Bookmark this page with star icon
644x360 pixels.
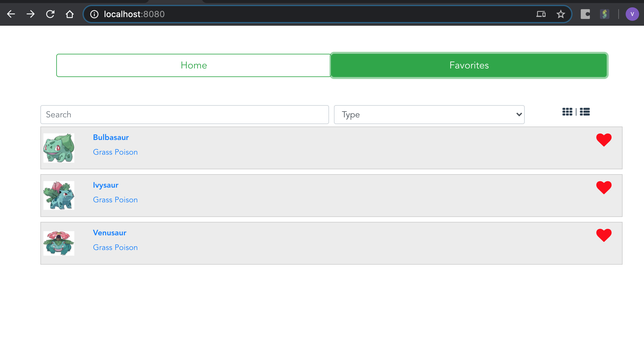561,14
